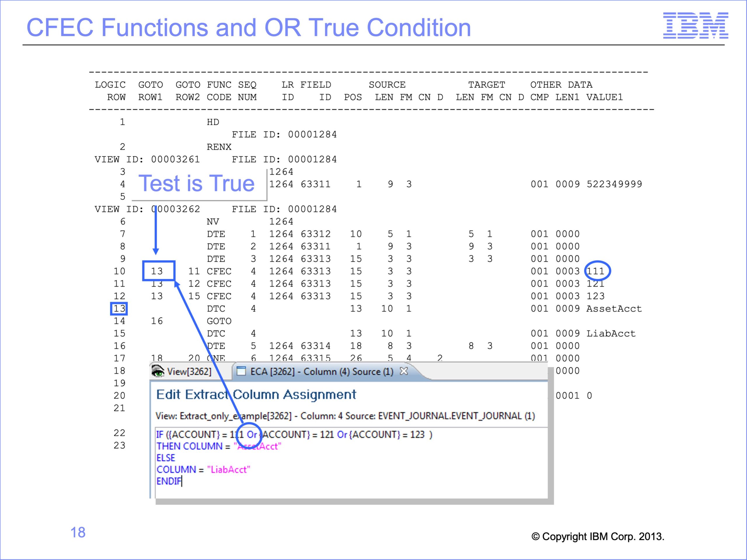
Task: Click the AssetAcct value in logic row 13
Action: click(614, 309)
